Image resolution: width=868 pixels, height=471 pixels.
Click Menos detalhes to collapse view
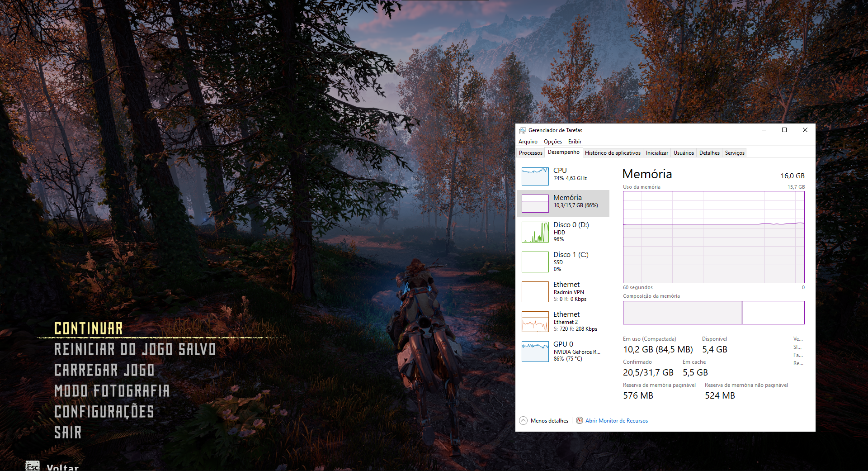[x=549, y=421]
